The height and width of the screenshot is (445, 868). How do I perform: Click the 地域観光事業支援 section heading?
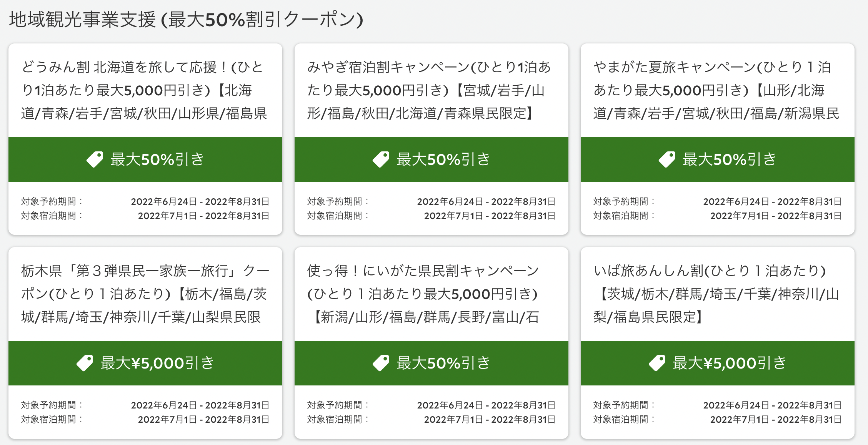tap(186, 20)
